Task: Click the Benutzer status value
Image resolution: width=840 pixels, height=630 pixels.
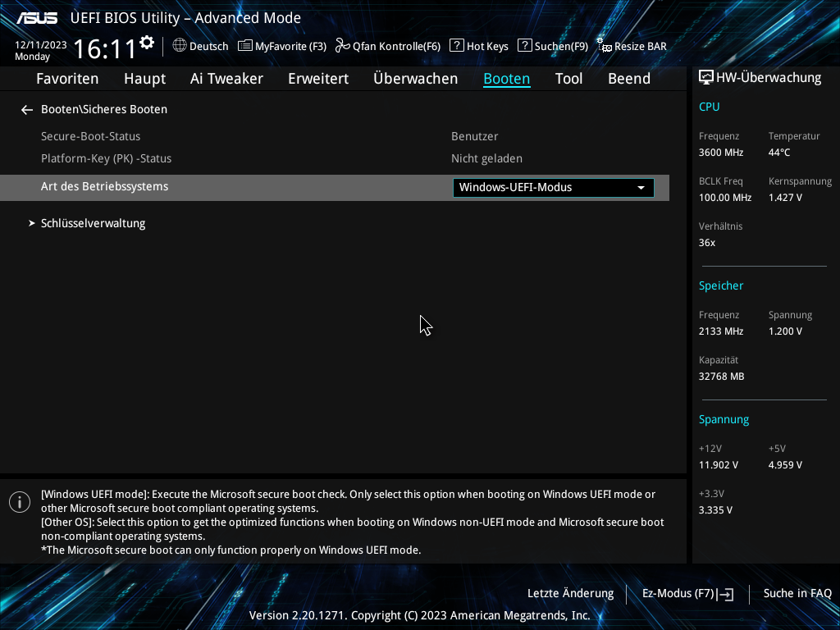Action: pyautogui.click(x=475, y=136)
